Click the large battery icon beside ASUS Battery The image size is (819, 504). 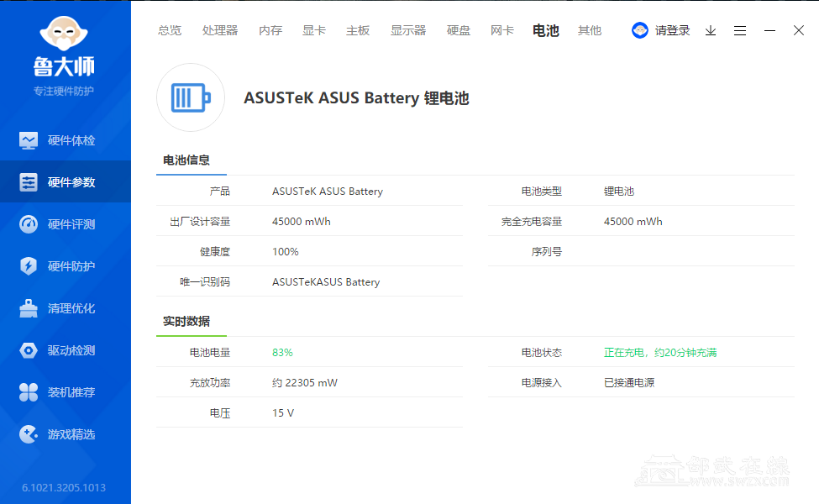[x=191, y=97]
